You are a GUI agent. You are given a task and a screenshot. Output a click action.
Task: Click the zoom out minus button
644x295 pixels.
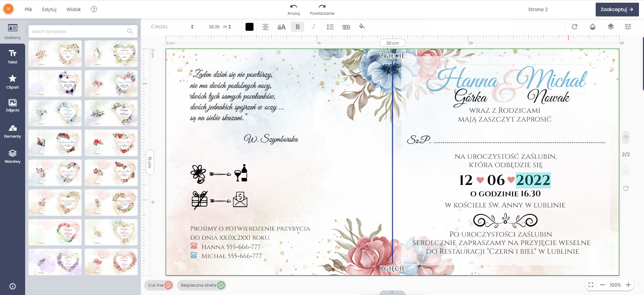pos(602,285)
